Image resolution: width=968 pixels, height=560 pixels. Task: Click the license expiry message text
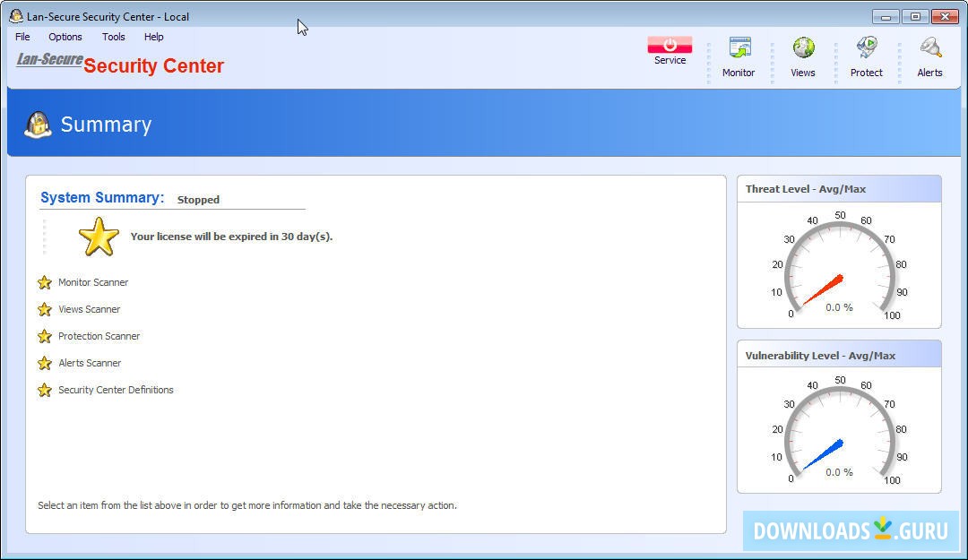tap(231, 237)
